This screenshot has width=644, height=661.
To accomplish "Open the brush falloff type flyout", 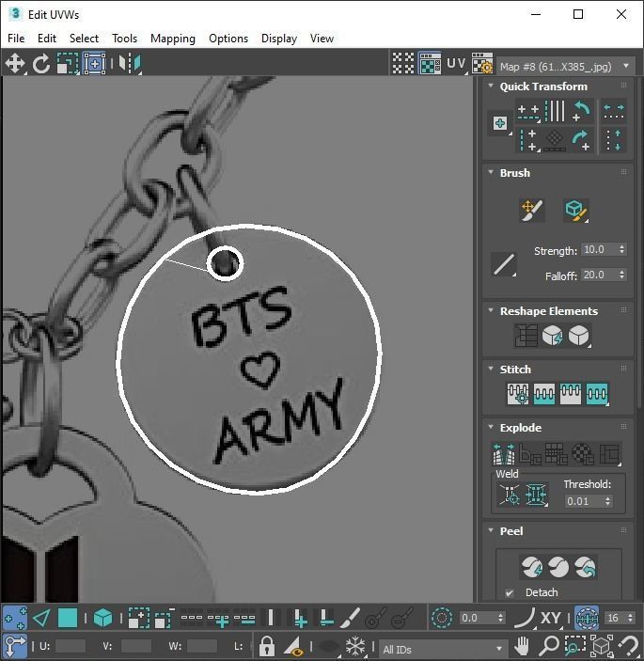I will 504,264.
